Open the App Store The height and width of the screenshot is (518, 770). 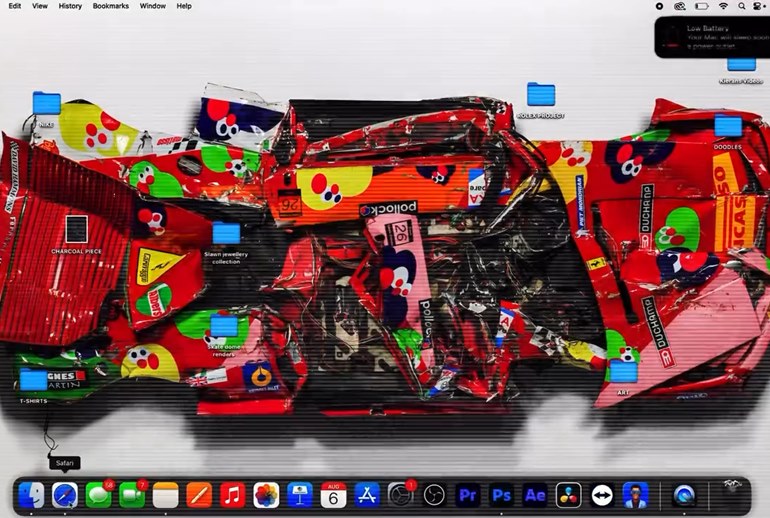click(x=367, y=495)
